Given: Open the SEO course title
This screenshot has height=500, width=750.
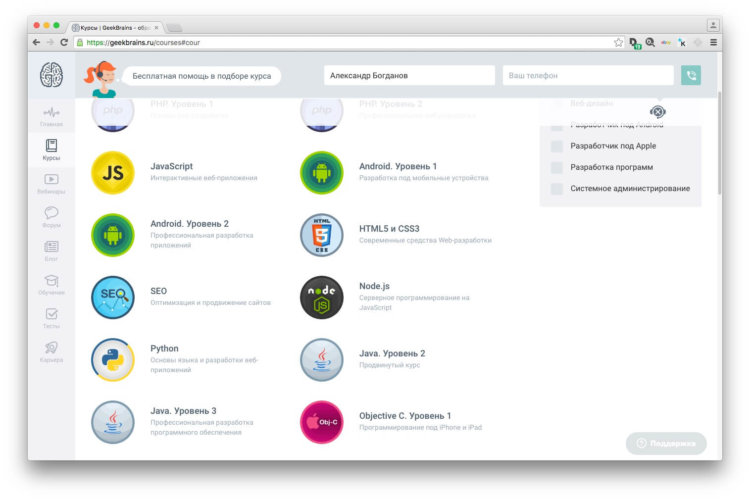Looking at the screenshot, I should 158,291.
